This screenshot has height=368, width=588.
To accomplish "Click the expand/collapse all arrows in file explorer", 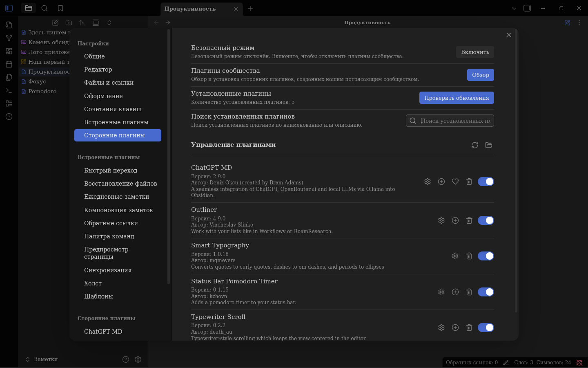I will pos(109,23).
